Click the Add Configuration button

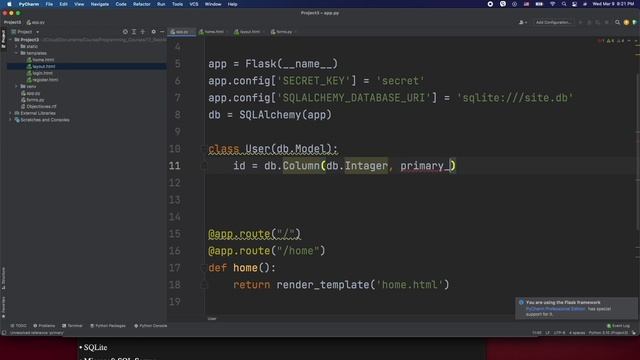(553, 22)
